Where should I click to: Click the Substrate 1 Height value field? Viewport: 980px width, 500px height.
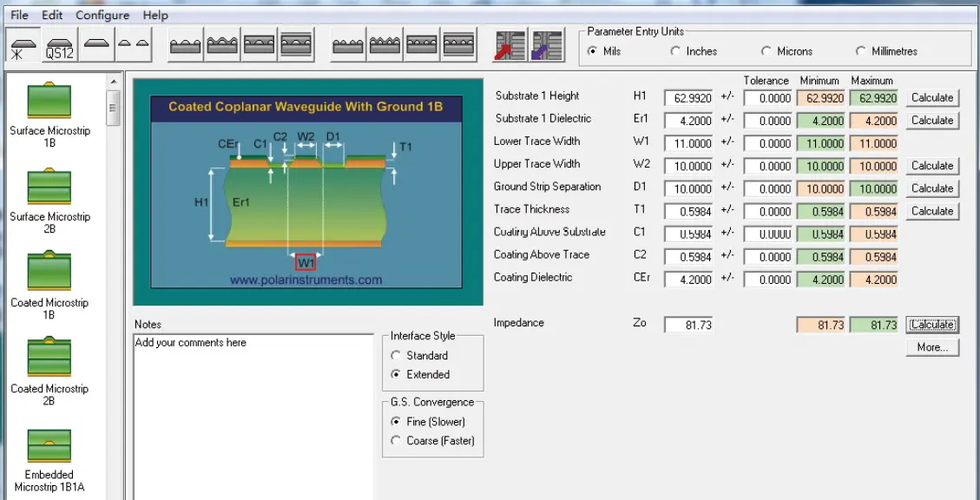click(x=688, y=98)
